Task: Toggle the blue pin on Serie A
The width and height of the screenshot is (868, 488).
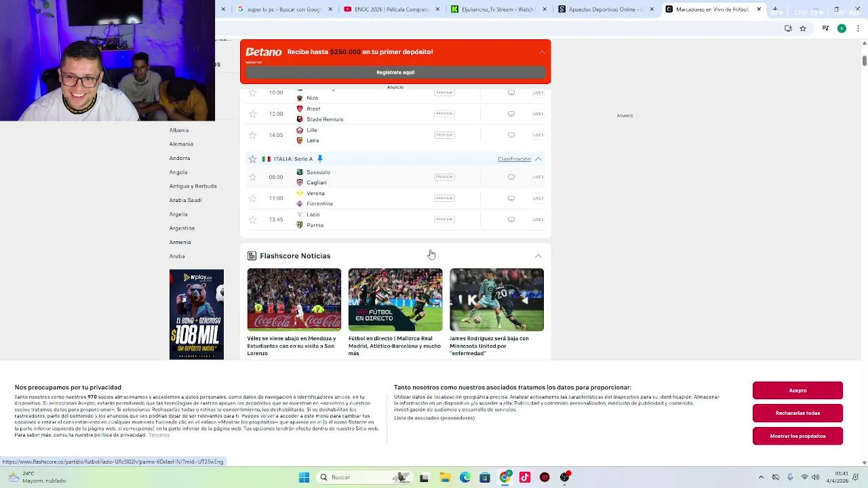Action: click(320, 159)
